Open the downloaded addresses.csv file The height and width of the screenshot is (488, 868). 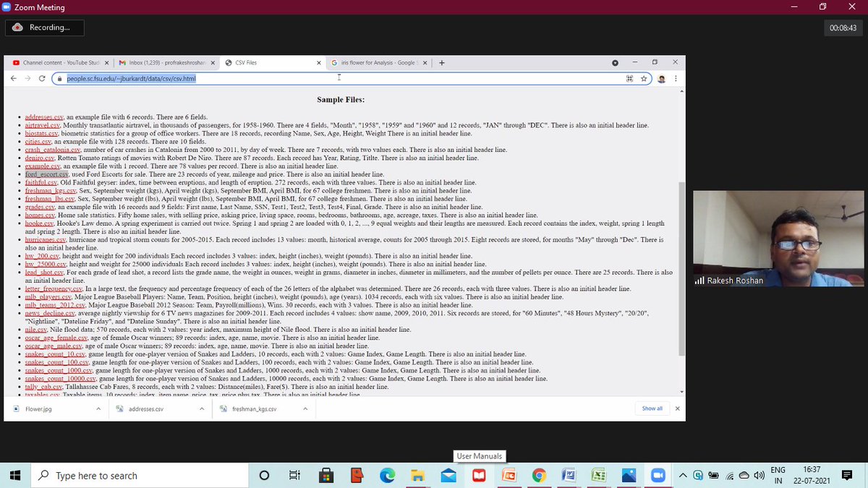coord(145,408)
